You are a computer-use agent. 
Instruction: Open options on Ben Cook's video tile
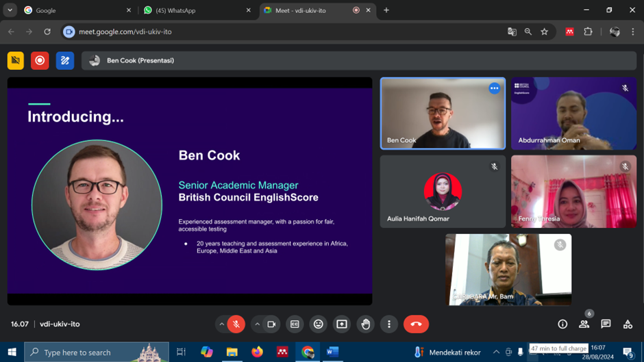pyautogui.click(x=494, y=88)
